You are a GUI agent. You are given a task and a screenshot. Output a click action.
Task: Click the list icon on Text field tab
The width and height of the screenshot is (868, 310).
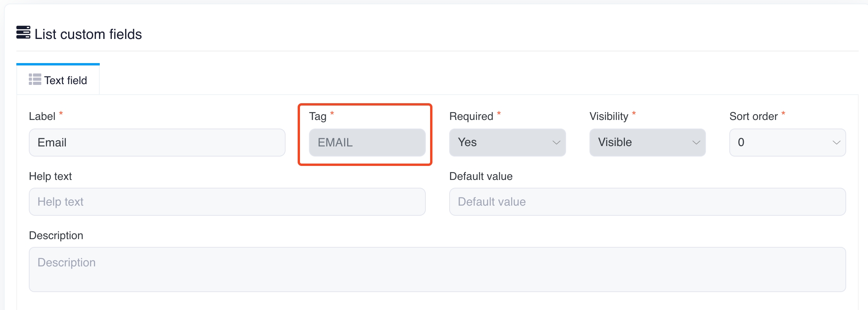click(x=35, y=79)
